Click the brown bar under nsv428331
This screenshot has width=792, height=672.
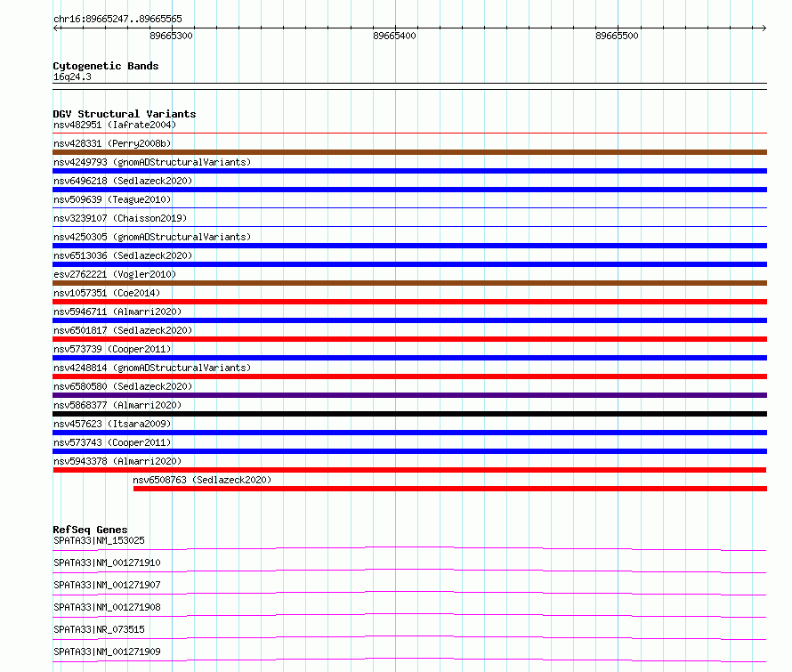coord(409,152)
